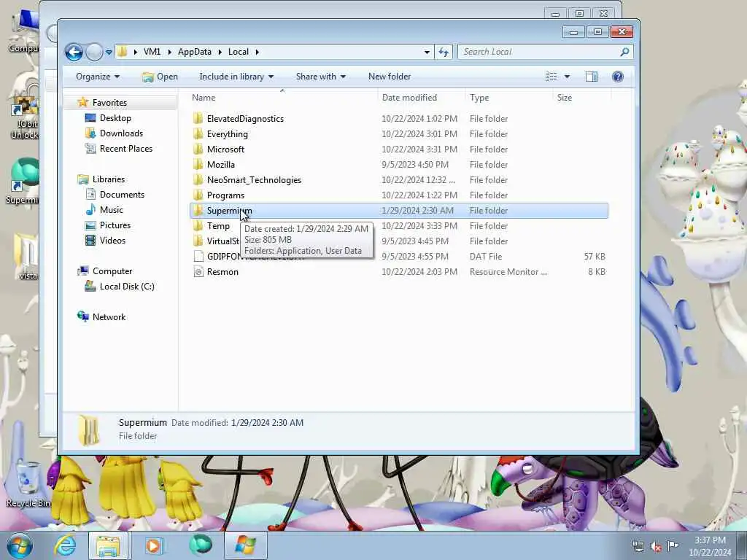Select the Resmon file icon
This screenshot has height=560, width=747.
point(198,271)
